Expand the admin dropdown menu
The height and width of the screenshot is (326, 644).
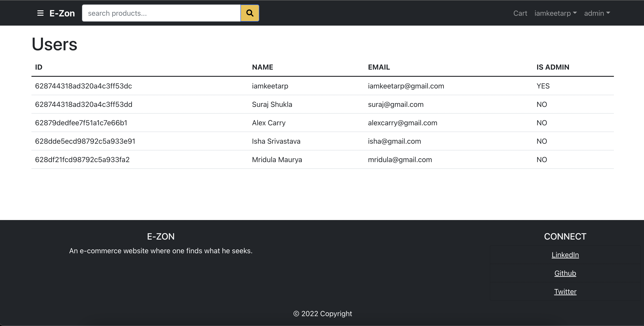(x=597, y=13)
